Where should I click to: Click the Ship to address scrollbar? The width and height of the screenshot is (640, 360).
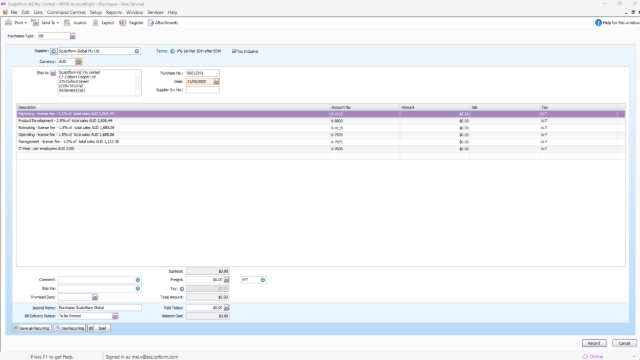pyautogui.click(x=138, y=83)
